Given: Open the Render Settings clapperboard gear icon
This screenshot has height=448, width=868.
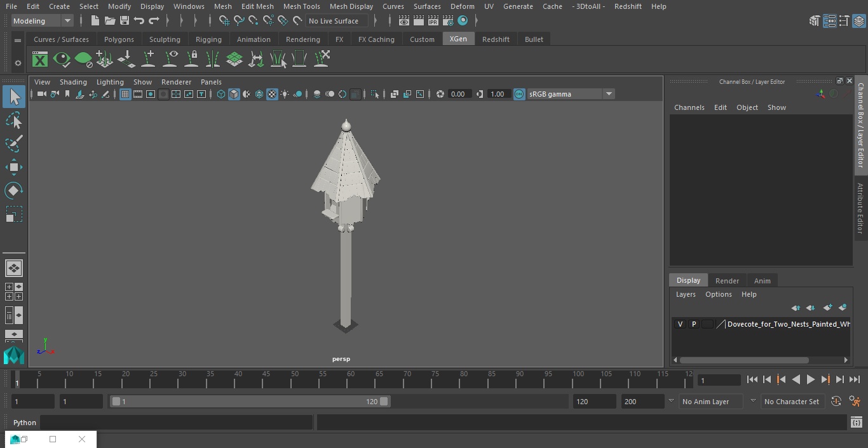Looking at the screenshot, I should (448, 21).
